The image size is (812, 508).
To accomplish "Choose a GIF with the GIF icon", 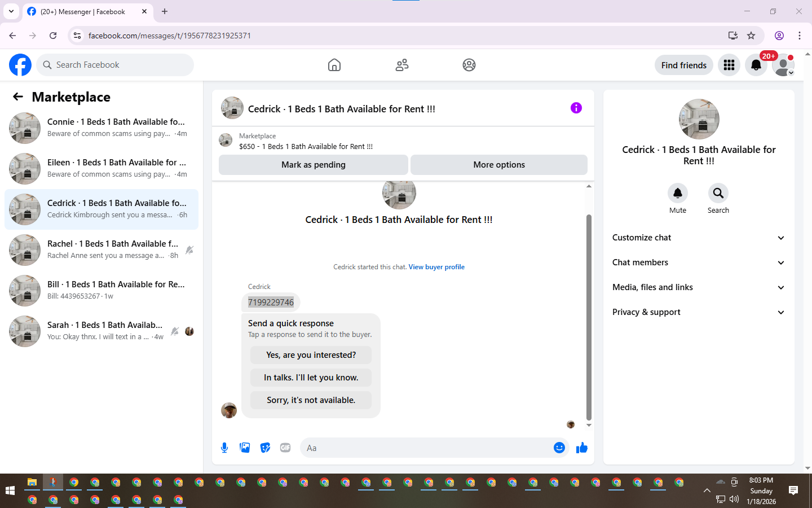I will [x=285, y=448].
